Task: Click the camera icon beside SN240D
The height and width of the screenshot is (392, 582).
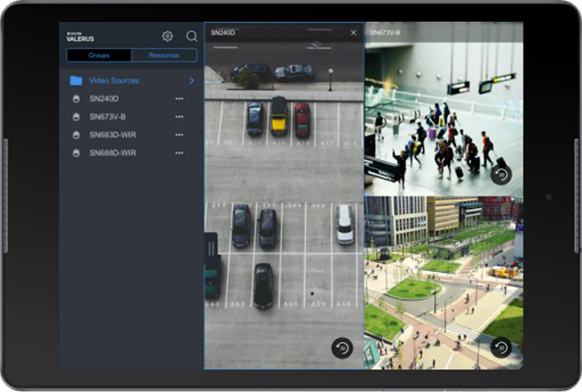Action: pos(76,99)
